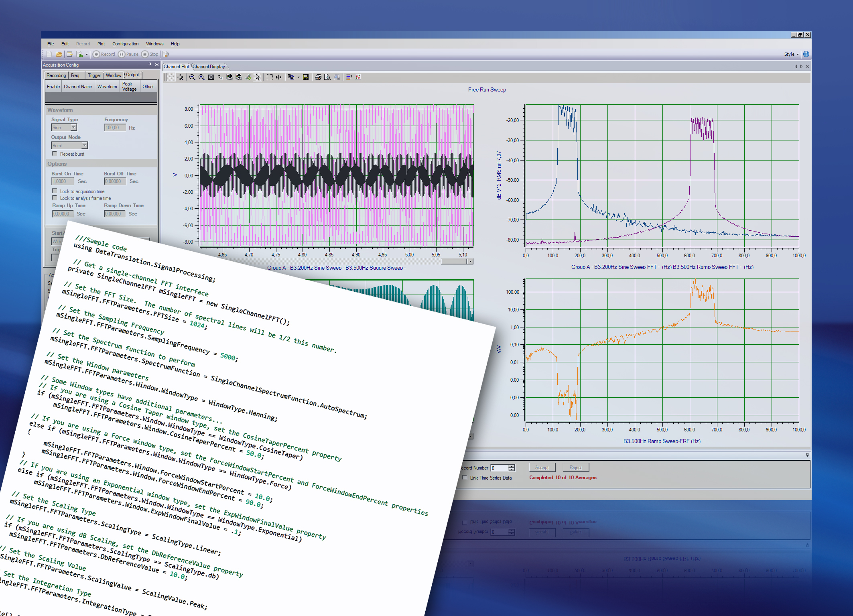853x616 pixels.
Task: Select the arrow pointer cursor tool
Action: point(258,77)
